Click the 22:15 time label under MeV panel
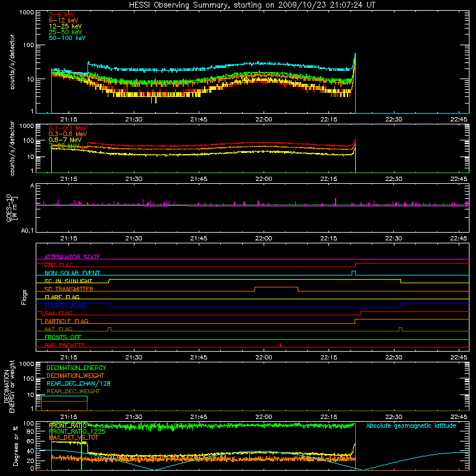The height and width of the screenshot is (476, 476). (x=329, y=179)
